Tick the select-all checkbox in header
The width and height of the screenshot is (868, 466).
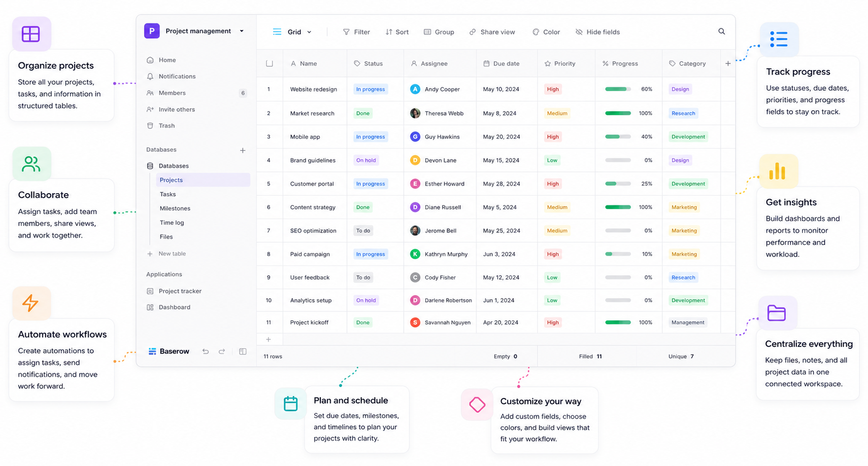[270, 63]
